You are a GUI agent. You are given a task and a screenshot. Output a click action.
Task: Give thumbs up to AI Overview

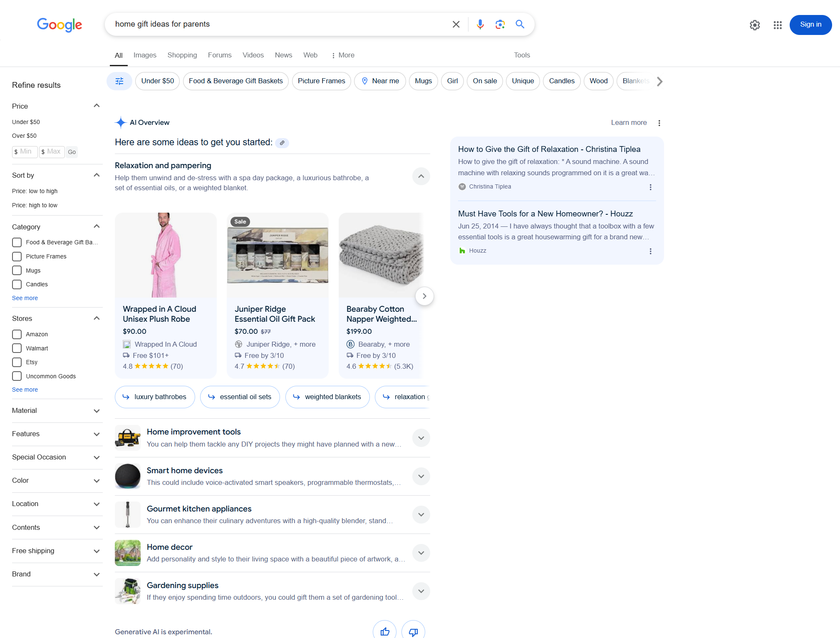[x=385, y=631]
